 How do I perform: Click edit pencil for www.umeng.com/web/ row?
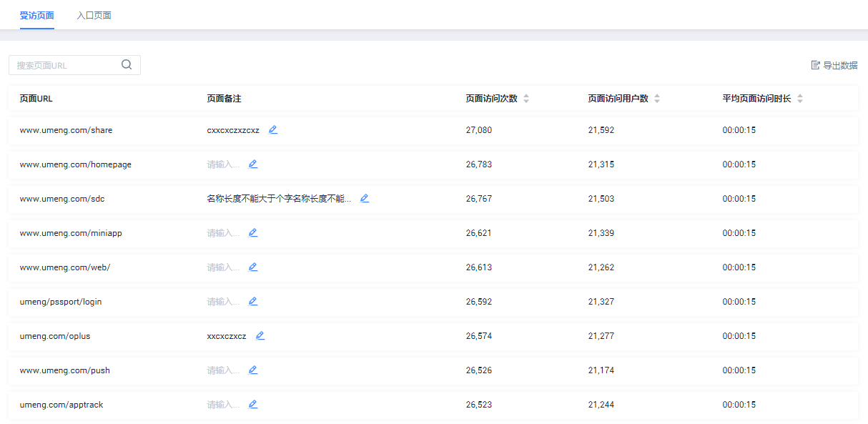pos(253,267)
